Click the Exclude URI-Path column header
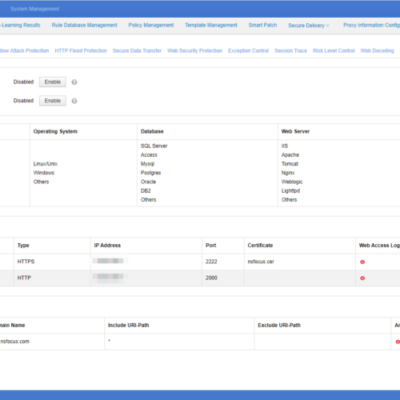 pos(279,325)
